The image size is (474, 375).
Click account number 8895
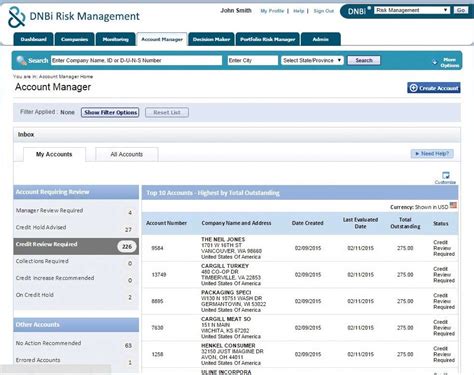(x=157, y=301)
